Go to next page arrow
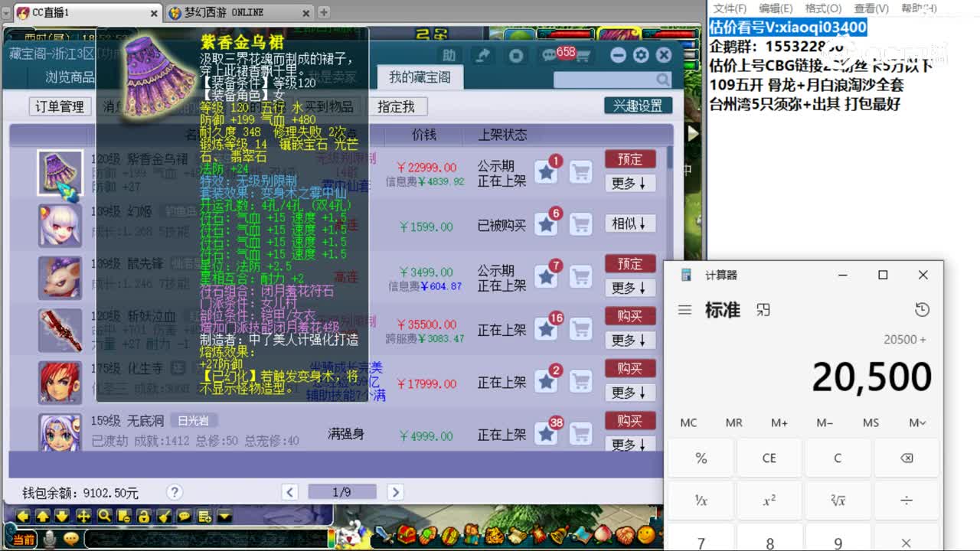This screenshot has width=980, height=551. click(395, 492)
